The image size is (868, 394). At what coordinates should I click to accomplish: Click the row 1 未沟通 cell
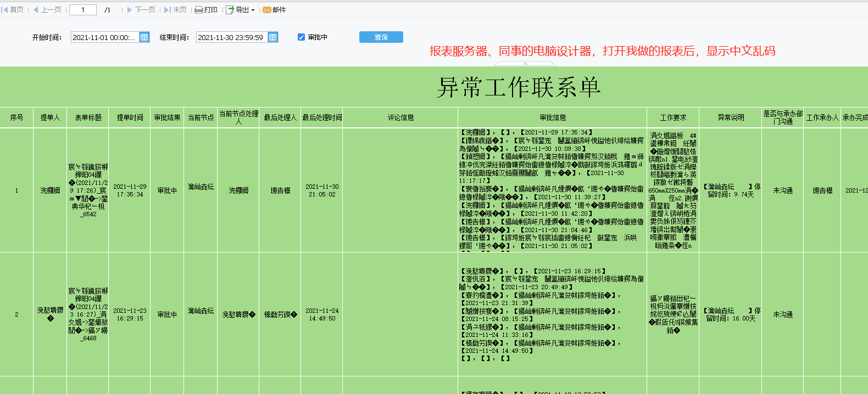[x=783, y=190]
